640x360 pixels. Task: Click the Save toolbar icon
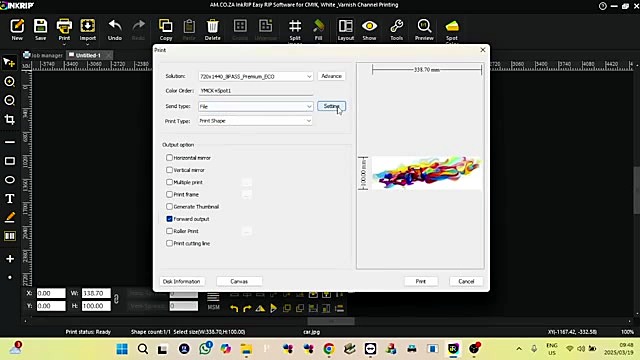[x=40, y=29]
